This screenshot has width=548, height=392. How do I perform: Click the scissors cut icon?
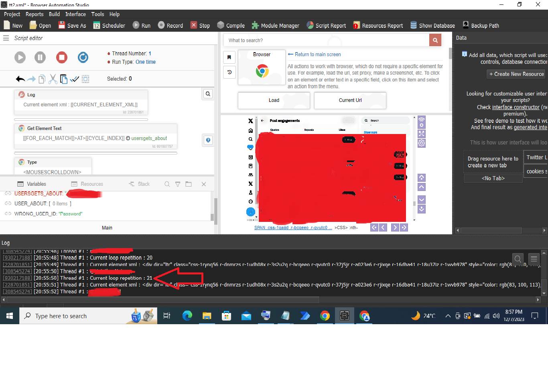[x=53, y=79]
